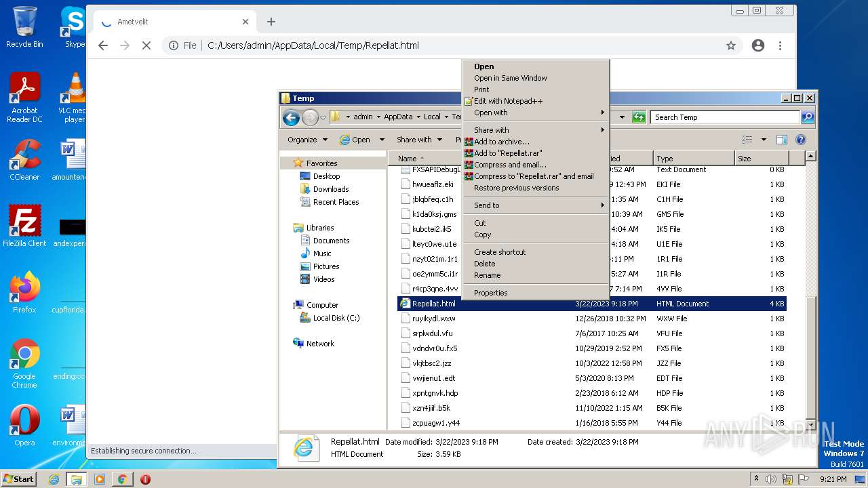Click the Explorer search magnifier icon
This screenshot has width=868, height=488.
tap(807, 117)
